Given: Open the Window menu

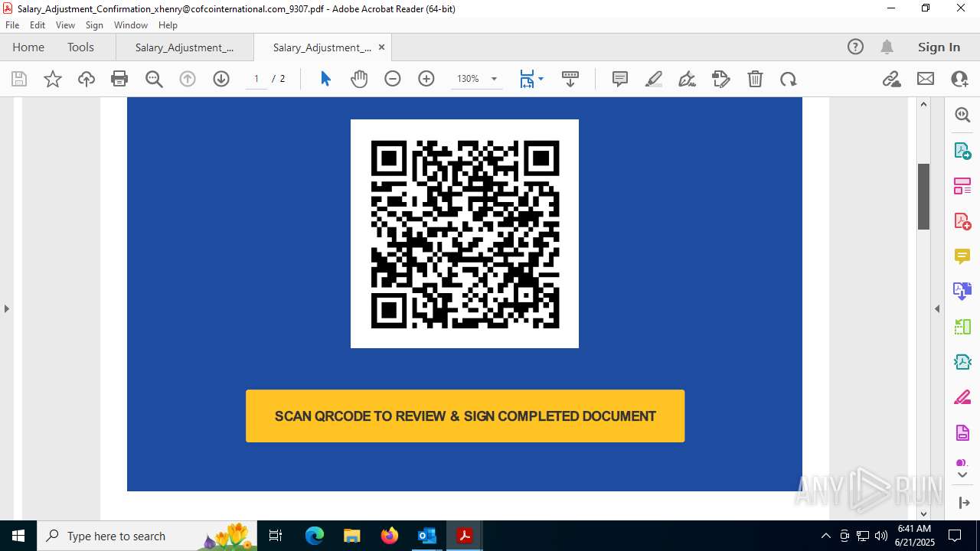Looking at the screenshot, I should (x=131, y=25).
